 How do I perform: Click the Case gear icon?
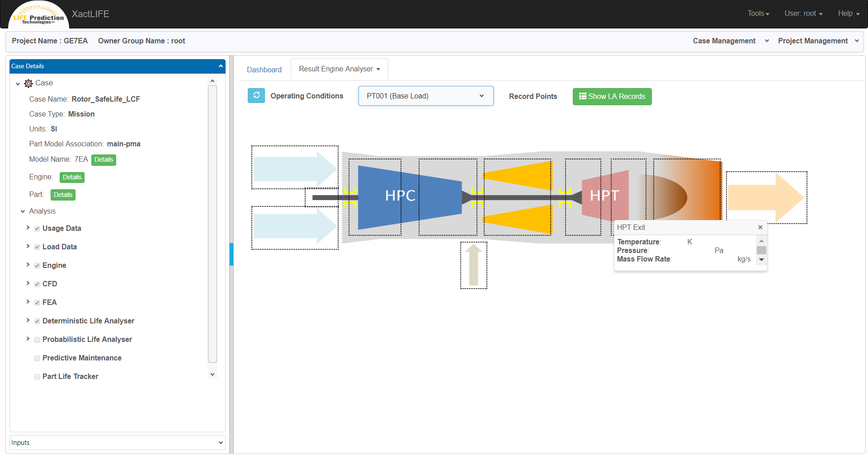tap(28, 83)
